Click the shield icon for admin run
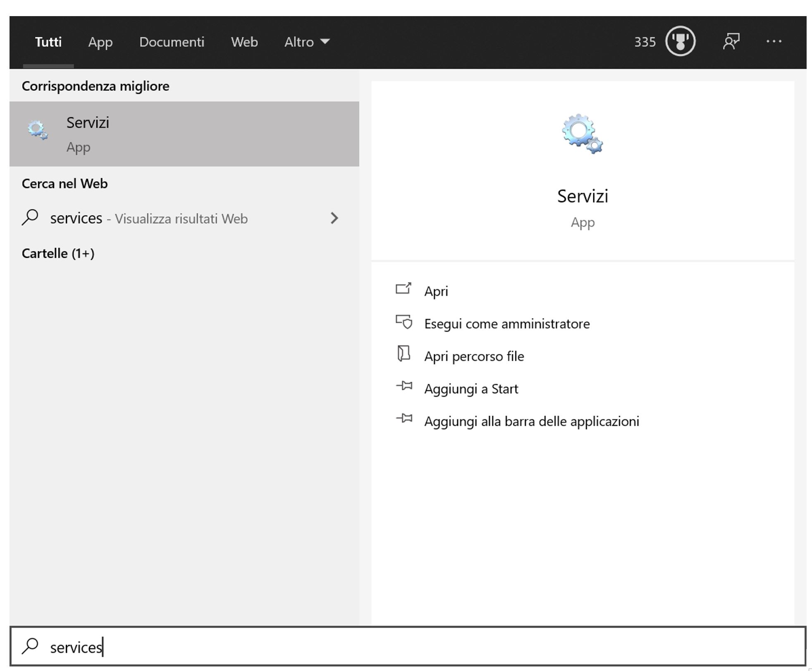Viewport: 812px width, 671px height. [x=404, y=322]
